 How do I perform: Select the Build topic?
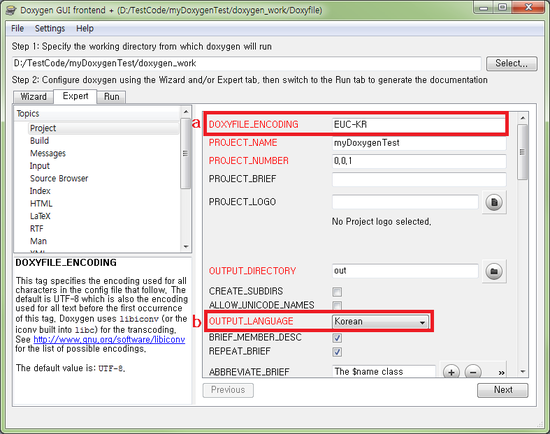click(x=39, y=141)
